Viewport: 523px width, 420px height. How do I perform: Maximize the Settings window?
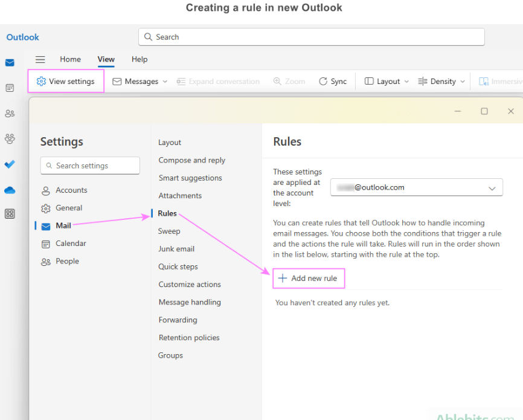coord(484,111)
